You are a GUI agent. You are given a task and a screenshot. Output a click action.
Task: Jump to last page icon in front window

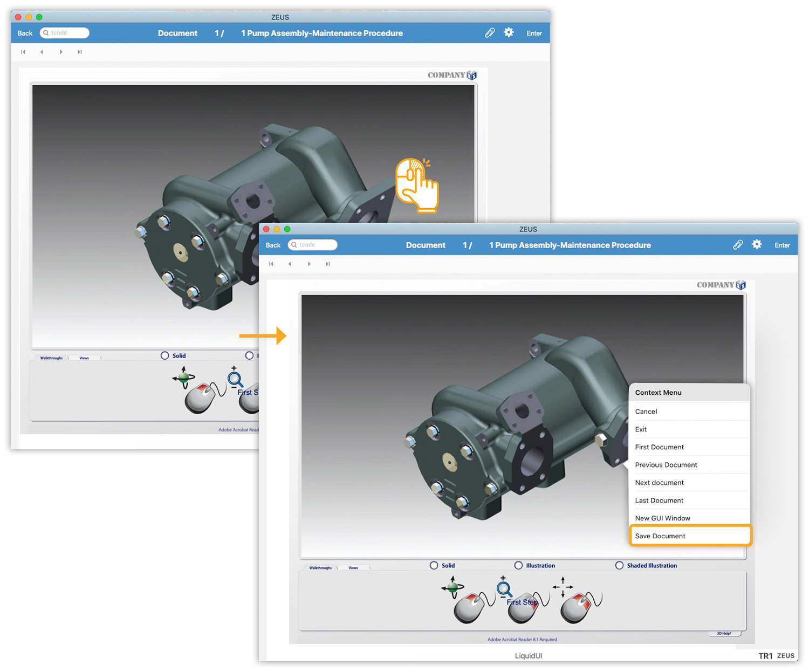pos(327,264)
